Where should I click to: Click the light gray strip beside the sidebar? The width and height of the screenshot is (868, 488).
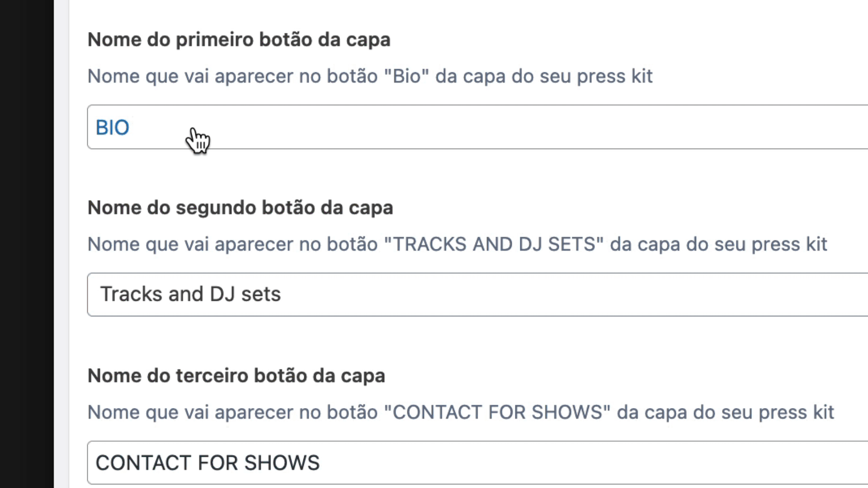coord(61,244)
